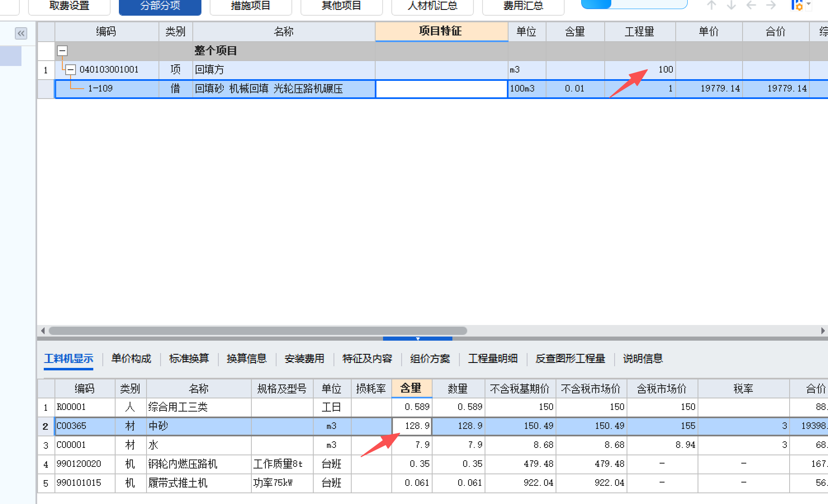828x504 pixels.
Task: Click the up arrow navigation icon
Action: tap(711, 5)
